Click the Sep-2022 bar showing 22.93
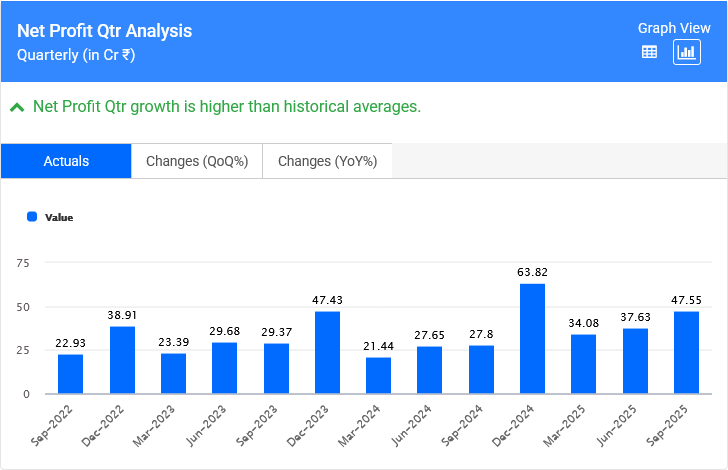The image size is (728, 470). [70, 374]
